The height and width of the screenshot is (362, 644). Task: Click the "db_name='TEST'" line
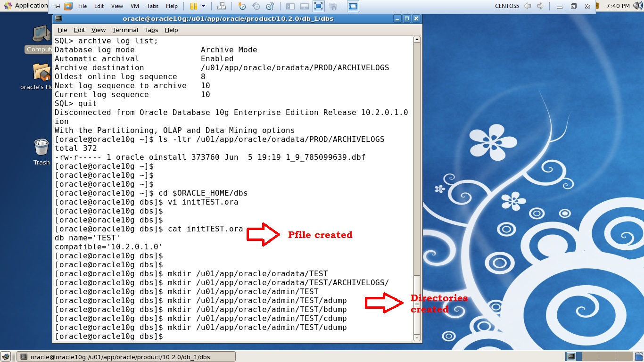click(x=88, y=238)
